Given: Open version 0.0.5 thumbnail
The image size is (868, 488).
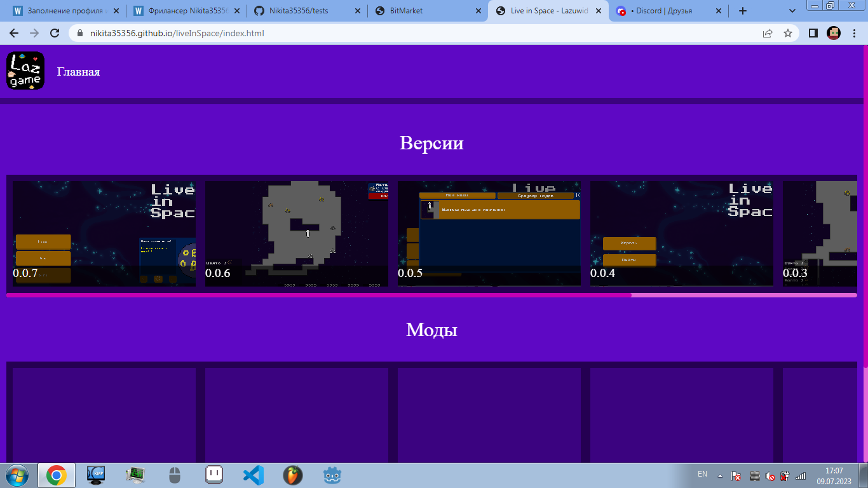Looking at the screenshot, I should click(x=489, y=234).
